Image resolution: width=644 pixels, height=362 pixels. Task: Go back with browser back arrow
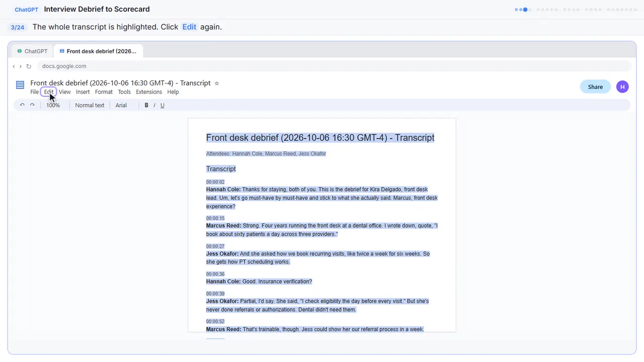click(14, 66)
